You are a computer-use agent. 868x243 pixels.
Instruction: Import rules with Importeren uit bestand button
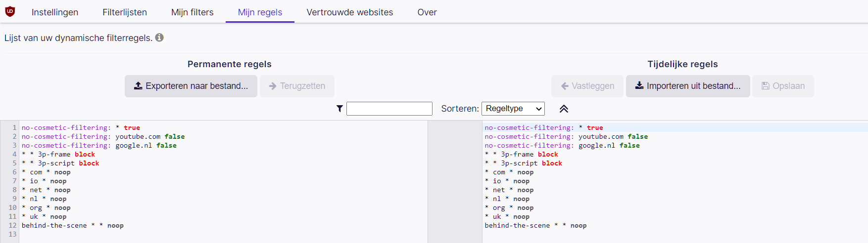tap(688, 86)
